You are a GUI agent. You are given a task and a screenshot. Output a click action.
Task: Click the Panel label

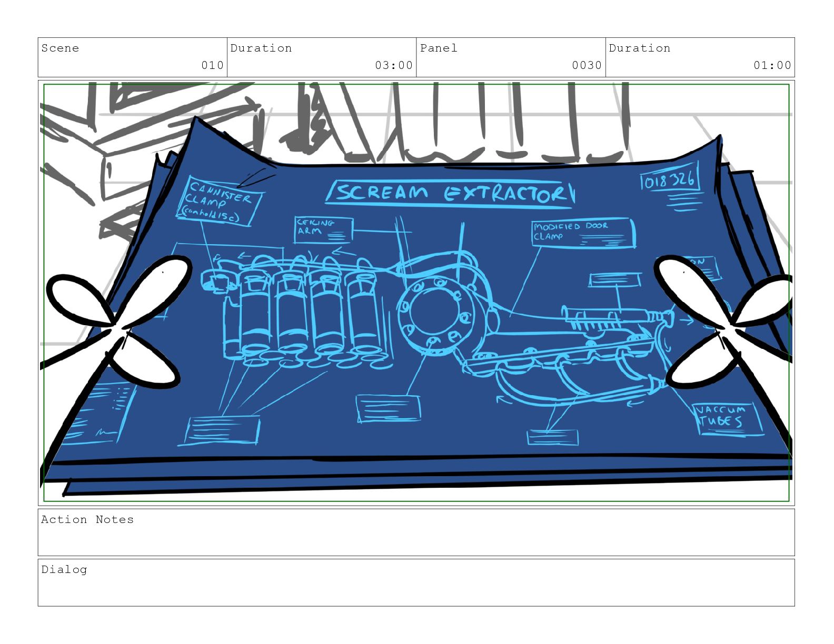439,48
